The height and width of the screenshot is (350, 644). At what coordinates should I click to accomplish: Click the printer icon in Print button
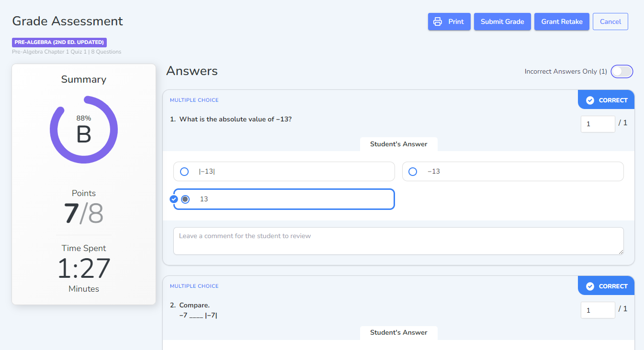coord(437,22)
